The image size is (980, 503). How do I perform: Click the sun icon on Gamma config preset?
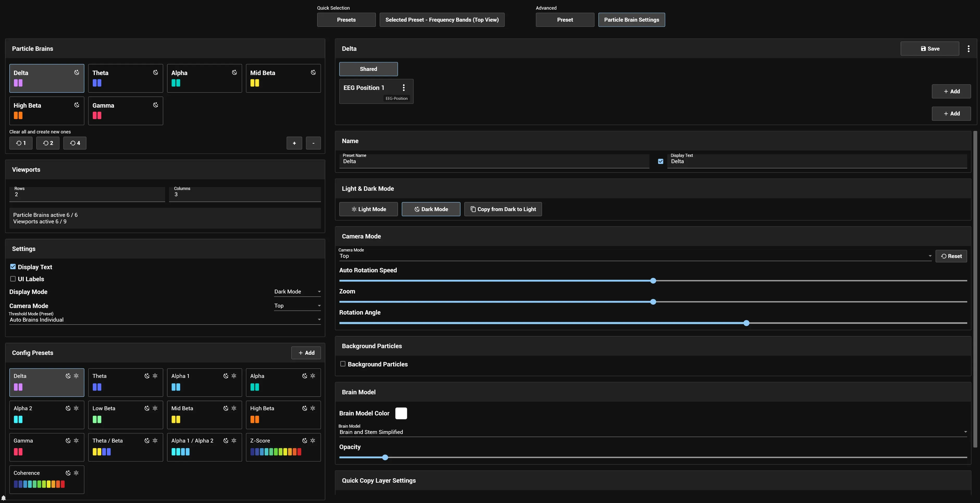coord(76,441)
